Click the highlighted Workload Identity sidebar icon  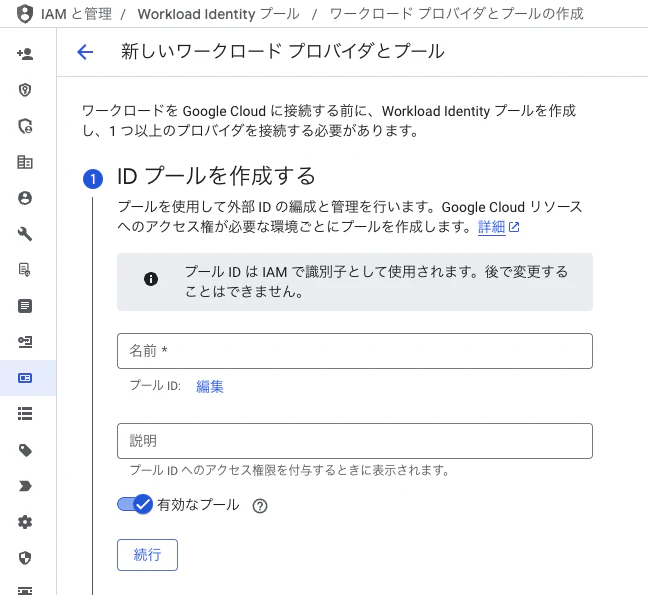26,378
